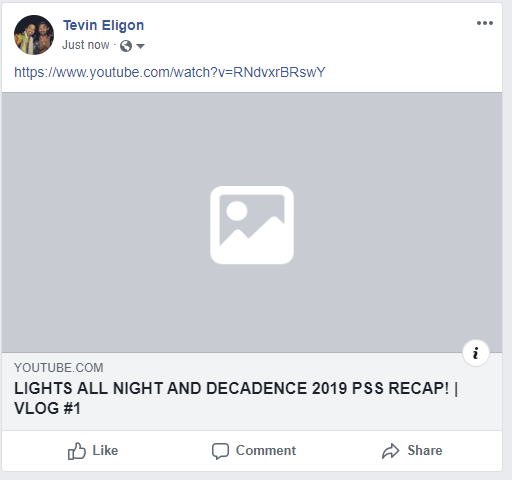Click the 'Comment' button text
The image size is (514, 483).
point(266,451)
